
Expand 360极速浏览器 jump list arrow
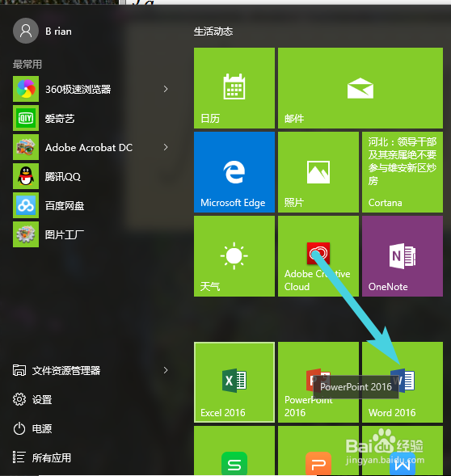166,89
